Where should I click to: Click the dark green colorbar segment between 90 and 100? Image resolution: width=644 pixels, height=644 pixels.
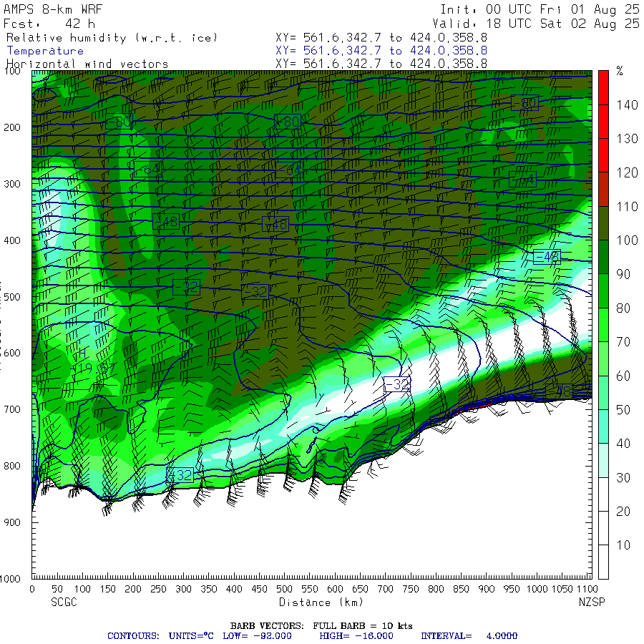[603, 257]
